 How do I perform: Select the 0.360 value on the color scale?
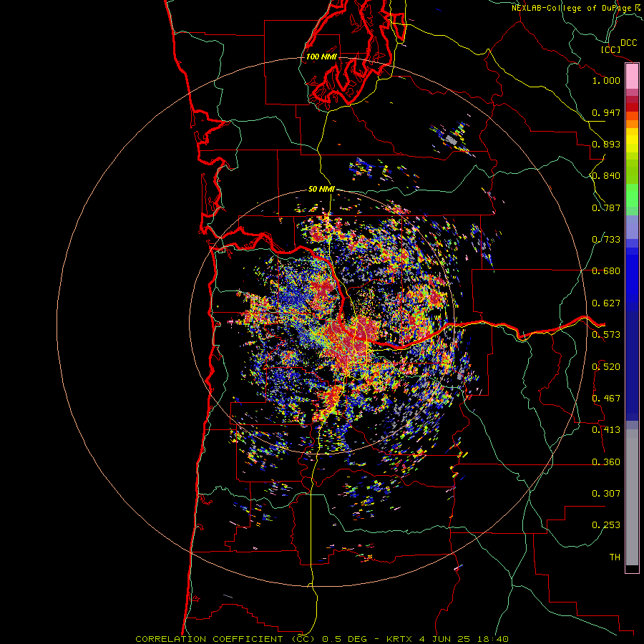(x=606, y=462)
